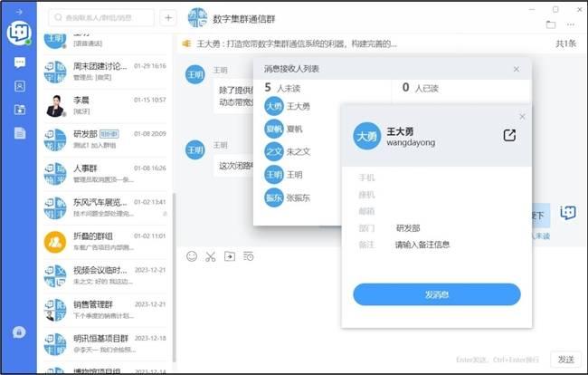The height and width of the screenshot is (375, 588).
Task: Click the plus button to add new chat
Action: point(168,17)
